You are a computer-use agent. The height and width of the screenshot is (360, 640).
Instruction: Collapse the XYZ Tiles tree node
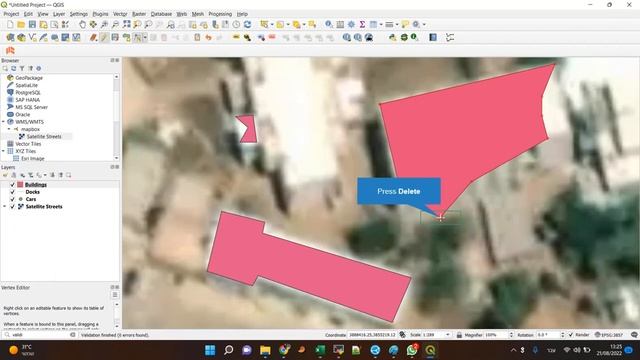pyautogui.click(x=4, y=151)
